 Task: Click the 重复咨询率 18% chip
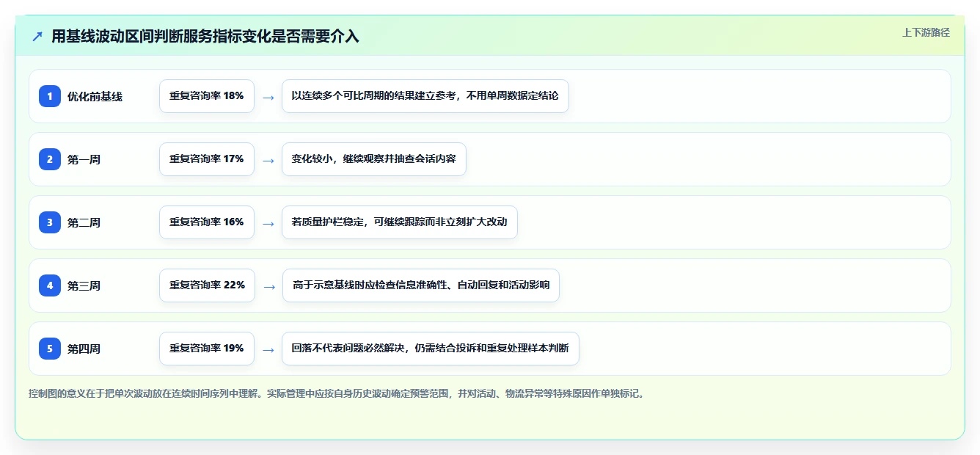[207, 96]
